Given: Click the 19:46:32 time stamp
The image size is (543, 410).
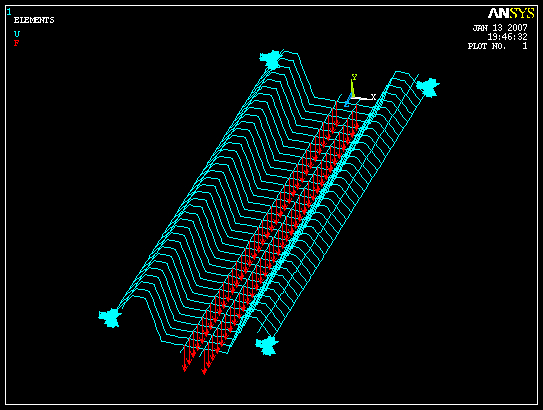Looking at the screenshot, I should [x=507, y=37].
